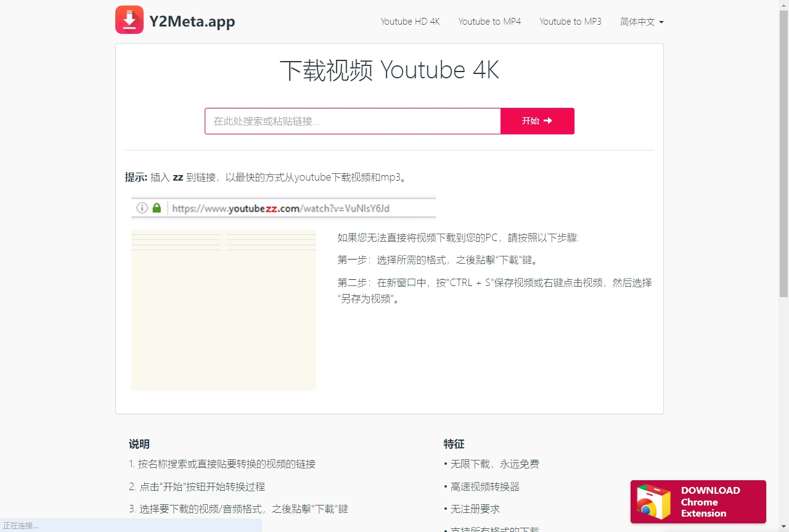Select Youtube to MP3 in the navigation
The height and width of the screenshot is (532, 789).
570,21
